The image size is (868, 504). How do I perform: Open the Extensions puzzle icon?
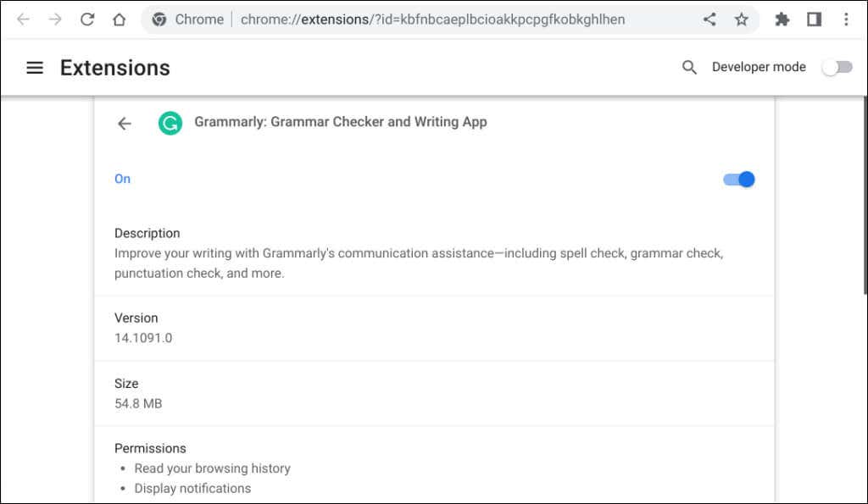point(782,19)
